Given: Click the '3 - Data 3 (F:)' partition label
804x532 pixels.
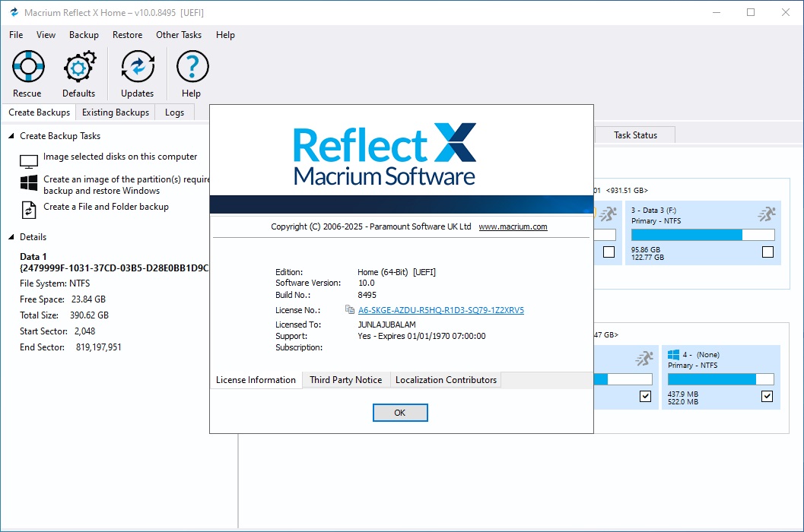Looking at the screenshot, I should 653,210.
